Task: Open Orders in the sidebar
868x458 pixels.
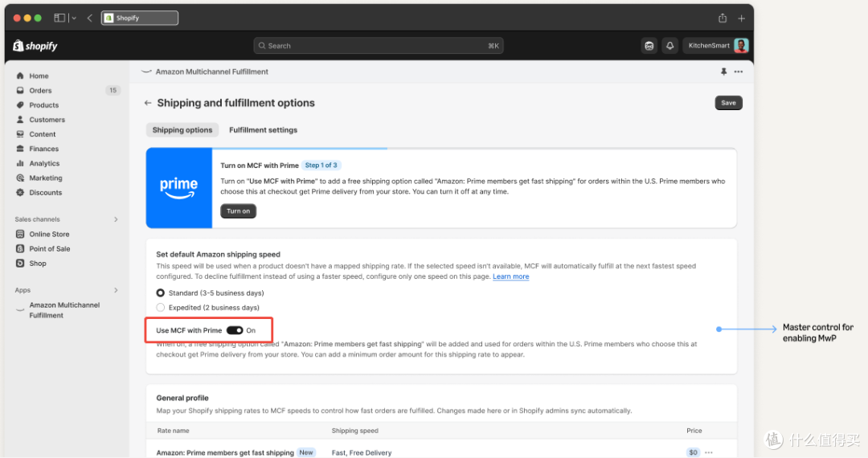Action: click(x=40, y=90)
